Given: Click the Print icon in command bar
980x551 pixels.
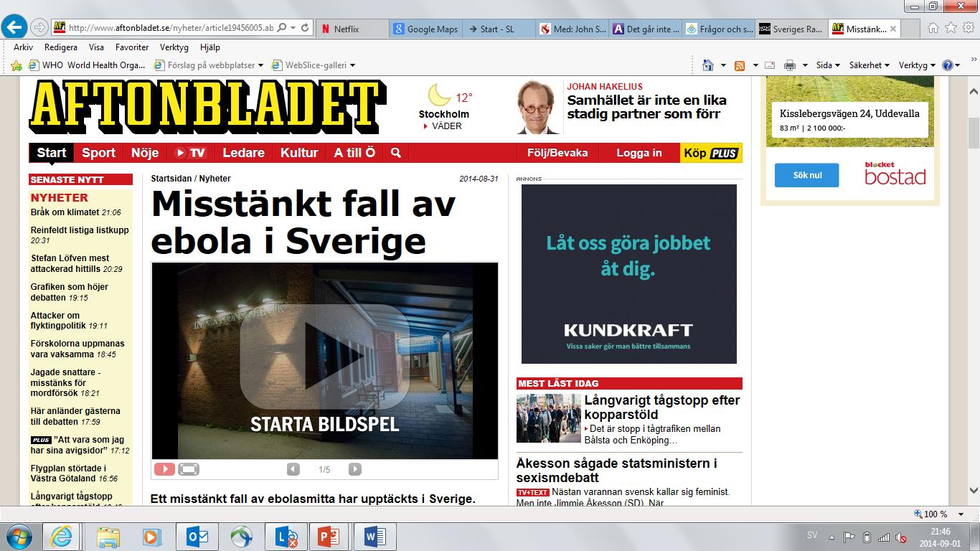Looking at the screenshot, I should pos(790,65).
